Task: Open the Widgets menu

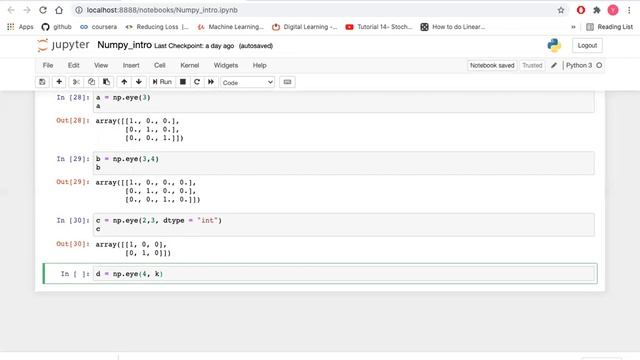Action: click(226, 65)
